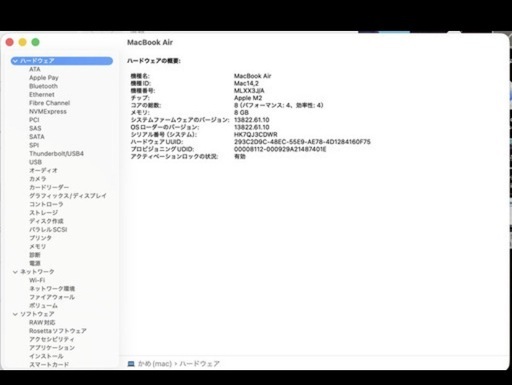
Task: Click かめ (mac) in the path bar
Action: (x=155, y=364)
